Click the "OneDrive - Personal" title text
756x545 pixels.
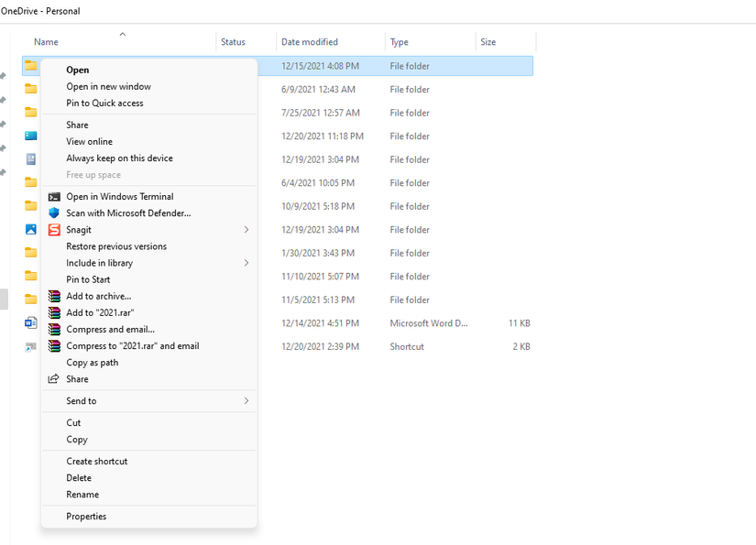40,11
